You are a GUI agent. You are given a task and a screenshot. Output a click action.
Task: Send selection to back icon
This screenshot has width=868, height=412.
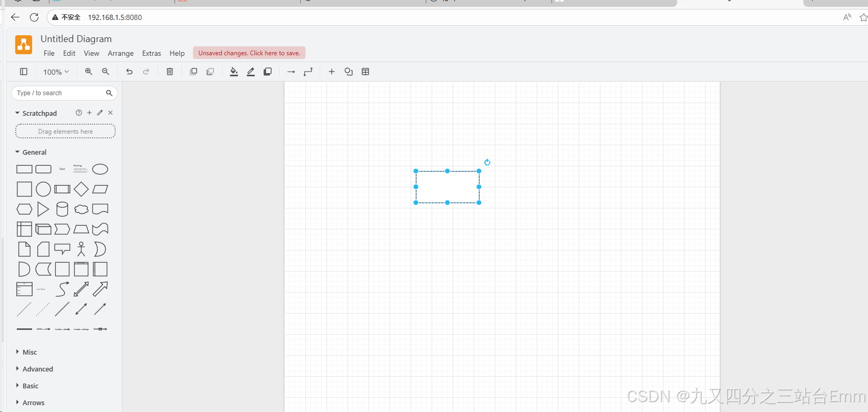(x=210, y=72)
